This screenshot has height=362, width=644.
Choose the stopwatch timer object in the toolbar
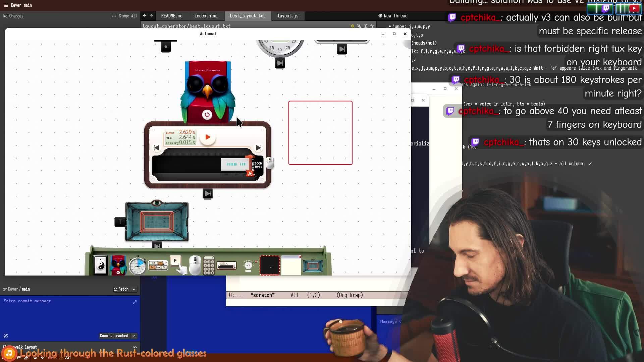[x=138, y=266]
